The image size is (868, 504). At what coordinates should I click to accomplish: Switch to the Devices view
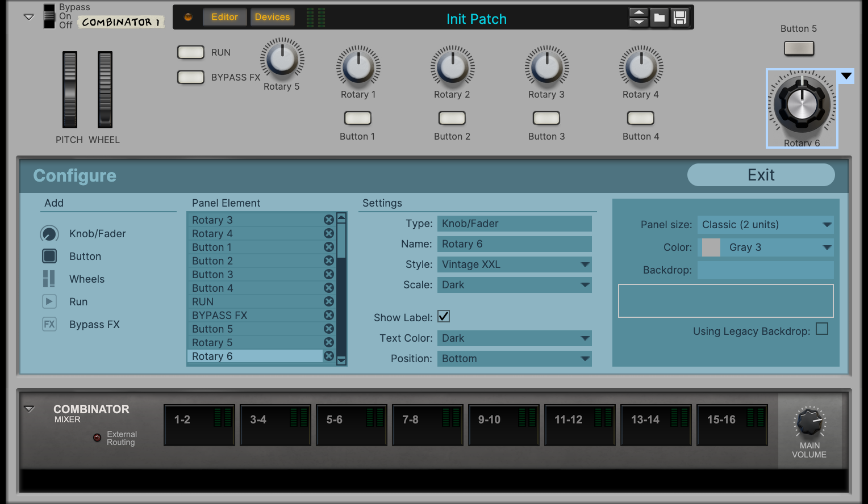pos(272,17)
